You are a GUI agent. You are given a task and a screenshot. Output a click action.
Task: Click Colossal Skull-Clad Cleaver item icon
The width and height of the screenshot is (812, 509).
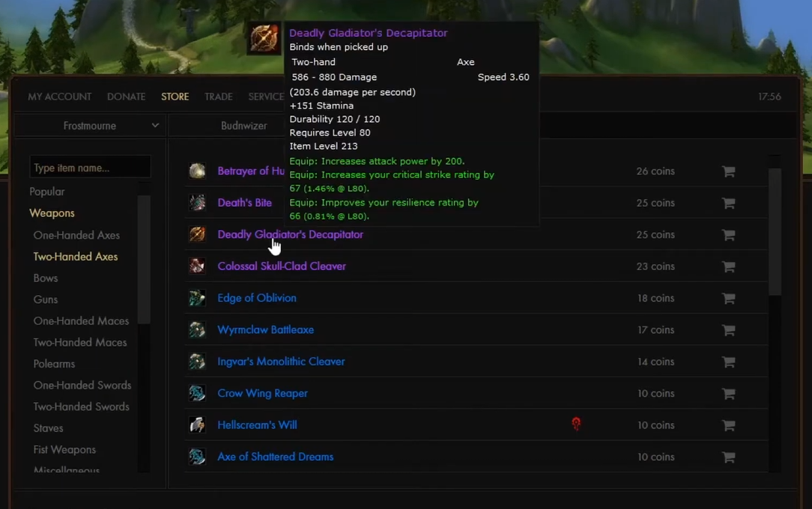click(x=197, y=266)
